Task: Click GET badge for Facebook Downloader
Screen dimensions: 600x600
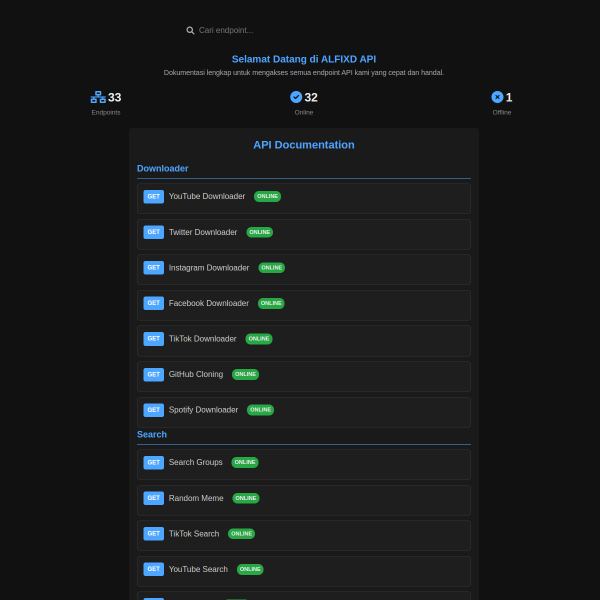Action: coord(153,303)
